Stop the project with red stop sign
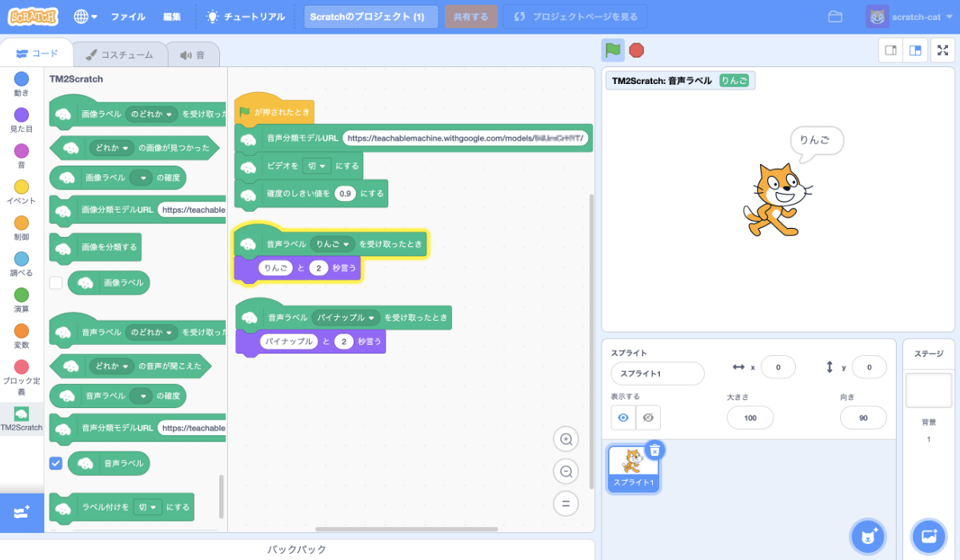The image size is (960, 560). coord(636,50)
